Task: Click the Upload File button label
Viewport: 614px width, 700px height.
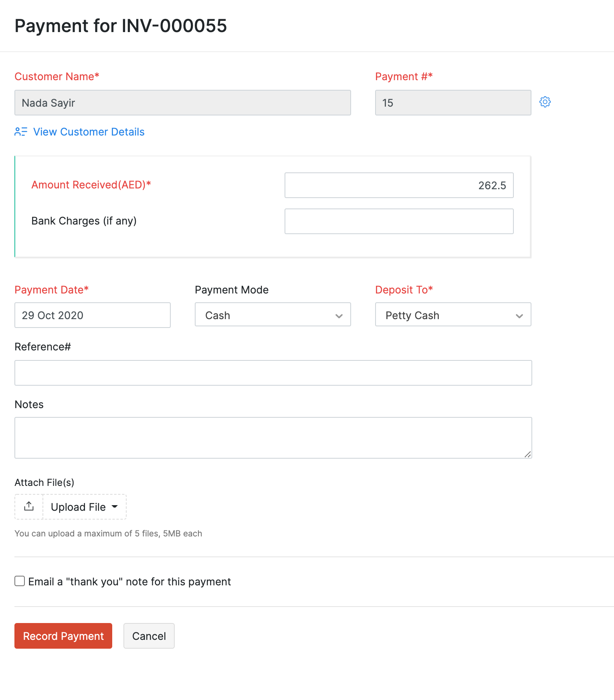Action: pos(78,507)
